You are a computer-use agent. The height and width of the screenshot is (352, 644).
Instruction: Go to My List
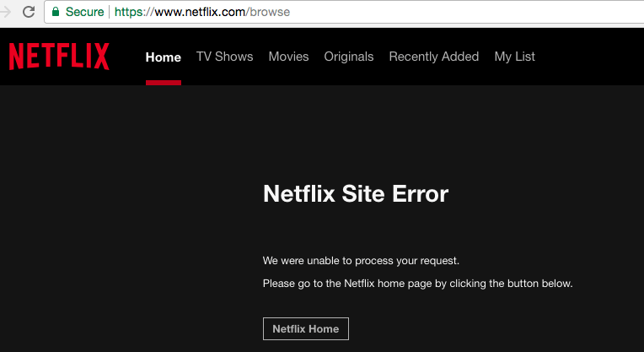coord(515,57)
